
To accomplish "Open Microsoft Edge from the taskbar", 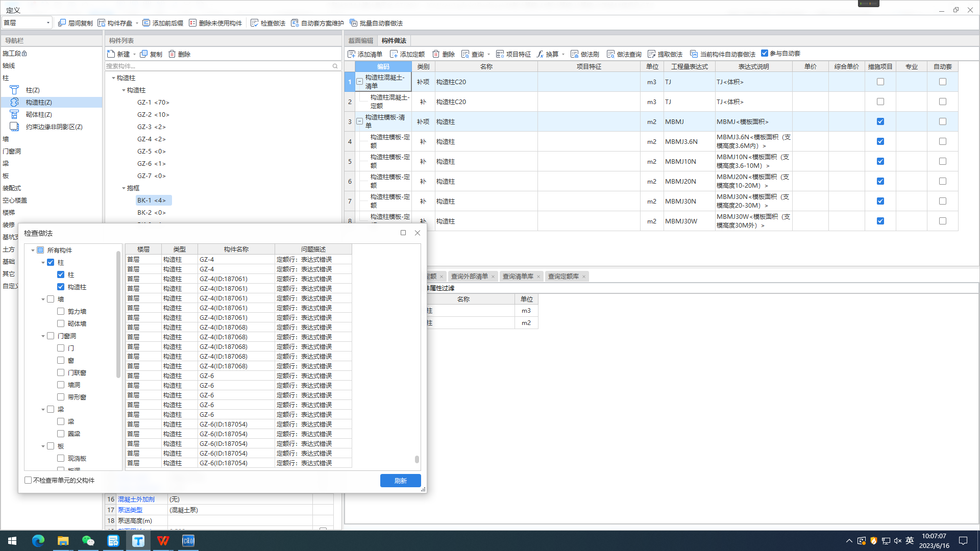I will 38,541.
